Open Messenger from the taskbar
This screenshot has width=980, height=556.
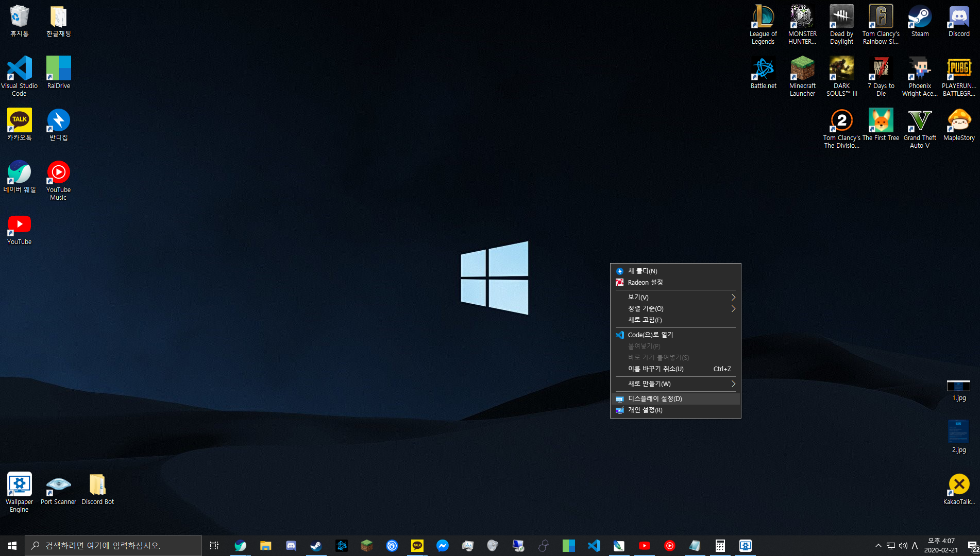coord(443,546)
